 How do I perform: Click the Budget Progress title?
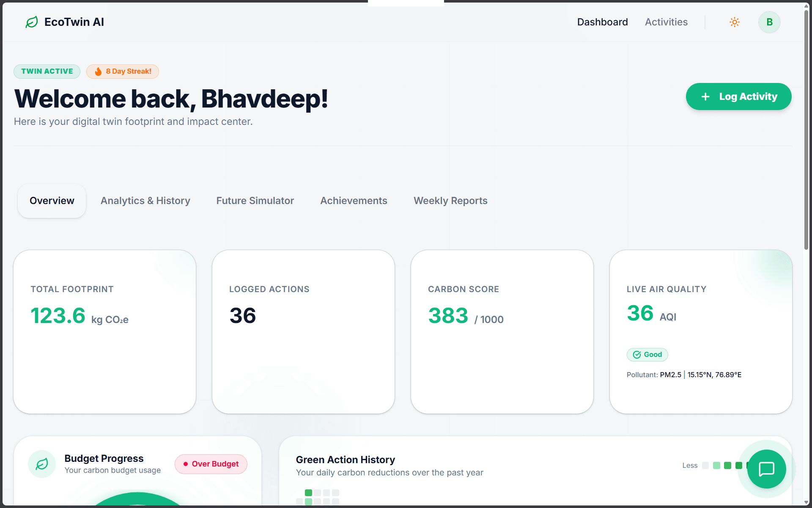[104, 458]
